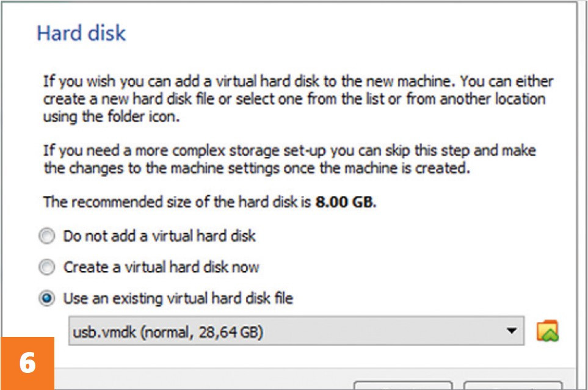Expand the usb.vmdk dropdown arrow

click(512, 331)
